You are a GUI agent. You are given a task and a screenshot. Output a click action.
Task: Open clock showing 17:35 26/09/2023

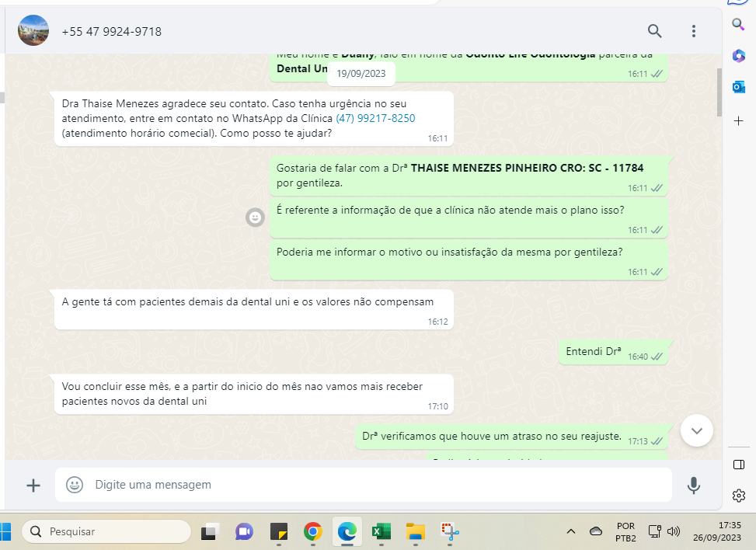tap(717, 531)
